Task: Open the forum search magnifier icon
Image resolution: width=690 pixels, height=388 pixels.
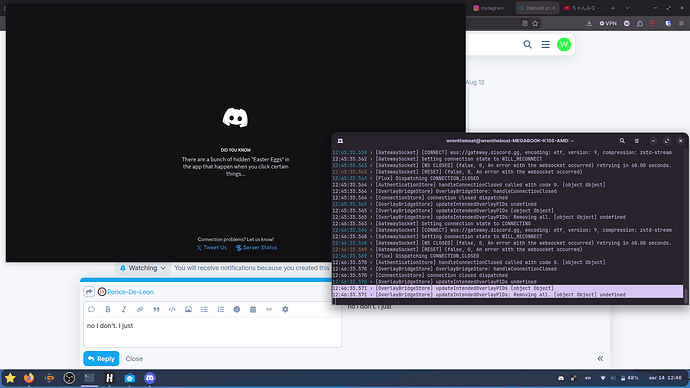Action: click(x=528, y=44)
